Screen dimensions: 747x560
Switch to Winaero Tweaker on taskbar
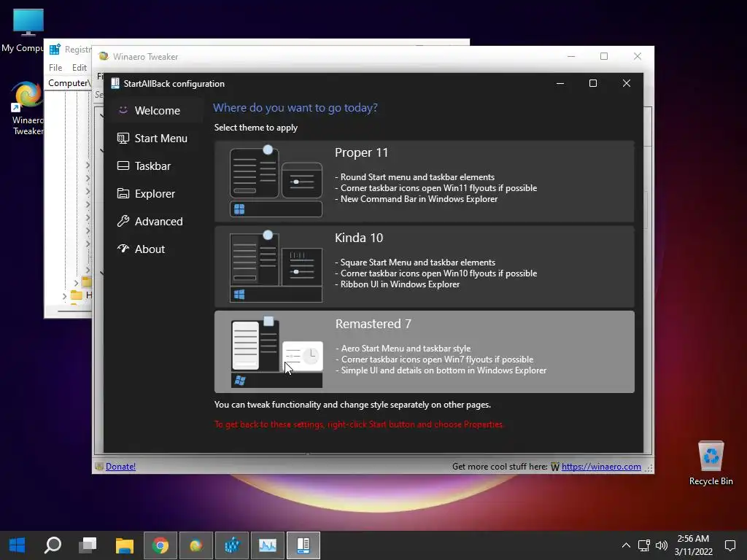[196, 545]
